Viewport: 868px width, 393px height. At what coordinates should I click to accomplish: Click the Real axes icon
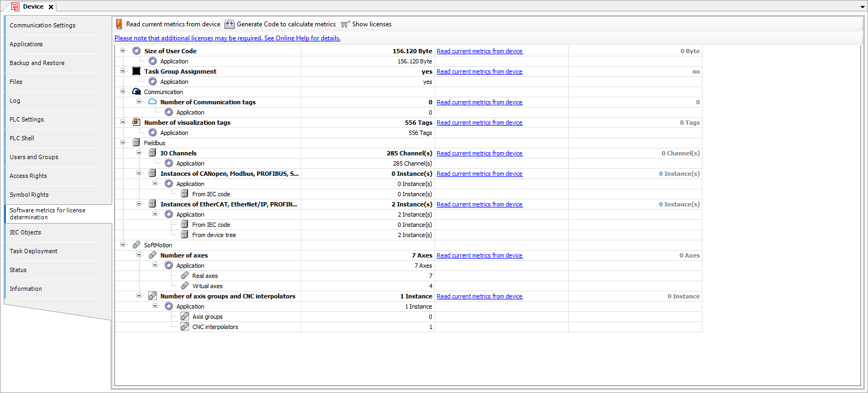tap(185, 276)
